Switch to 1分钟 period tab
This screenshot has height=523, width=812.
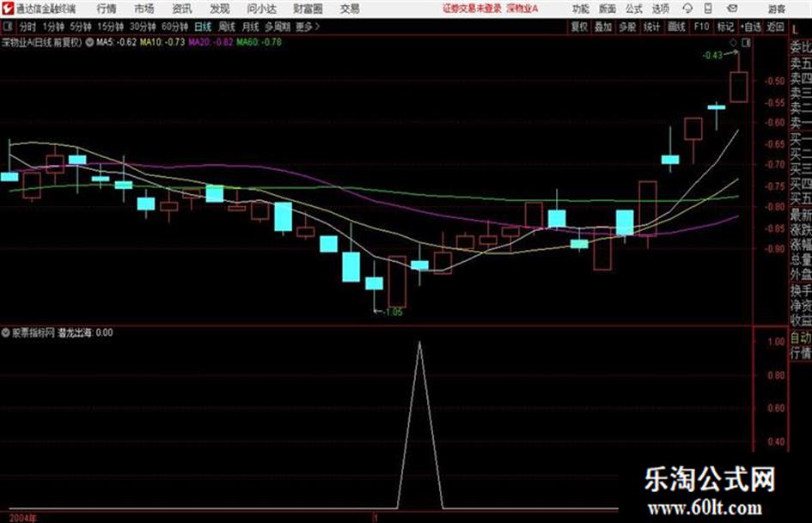(x=53, y=27)
